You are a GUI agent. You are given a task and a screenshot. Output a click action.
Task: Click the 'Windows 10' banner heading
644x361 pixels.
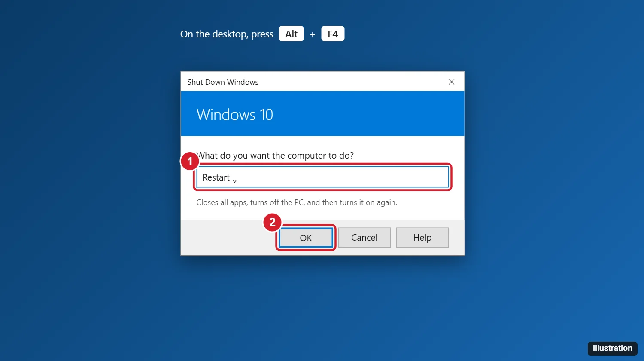tap(235, 115)
